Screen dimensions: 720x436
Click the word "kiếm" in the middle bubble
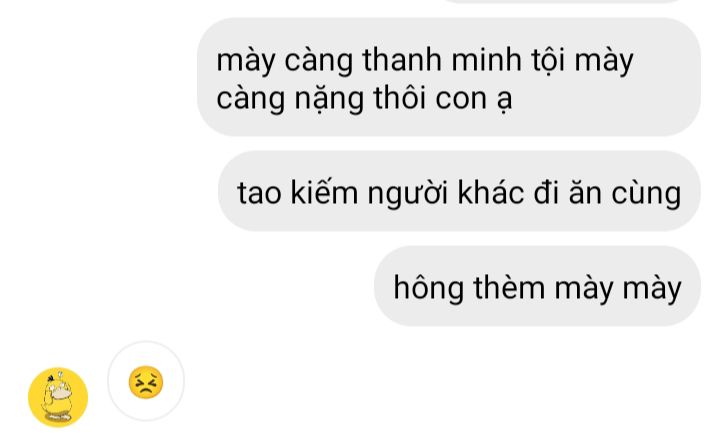[324, 192]
